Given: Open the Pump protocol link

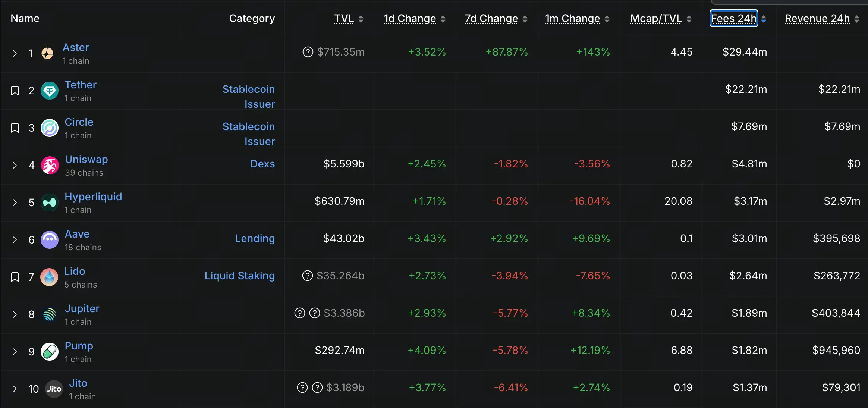Looking at the screenshot, I should point(79,346).
